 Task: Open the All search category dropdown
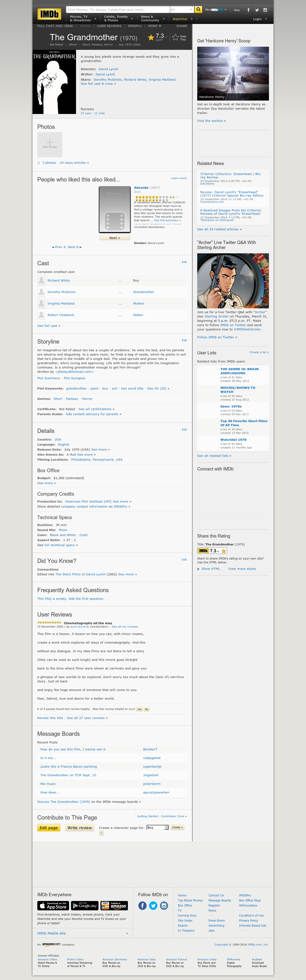click(182, 10)
